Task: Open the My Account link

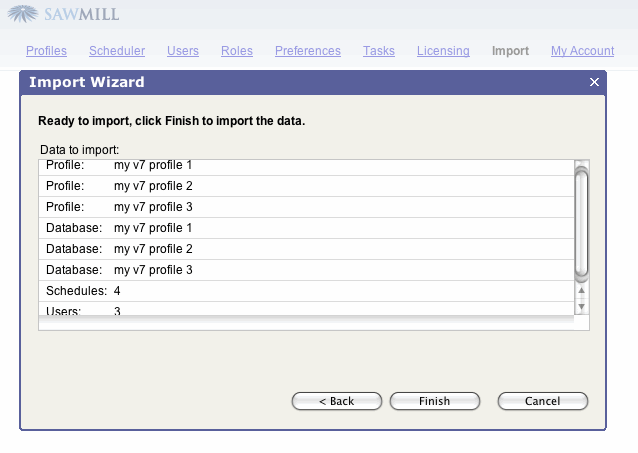Action: (x=582, y=51)
